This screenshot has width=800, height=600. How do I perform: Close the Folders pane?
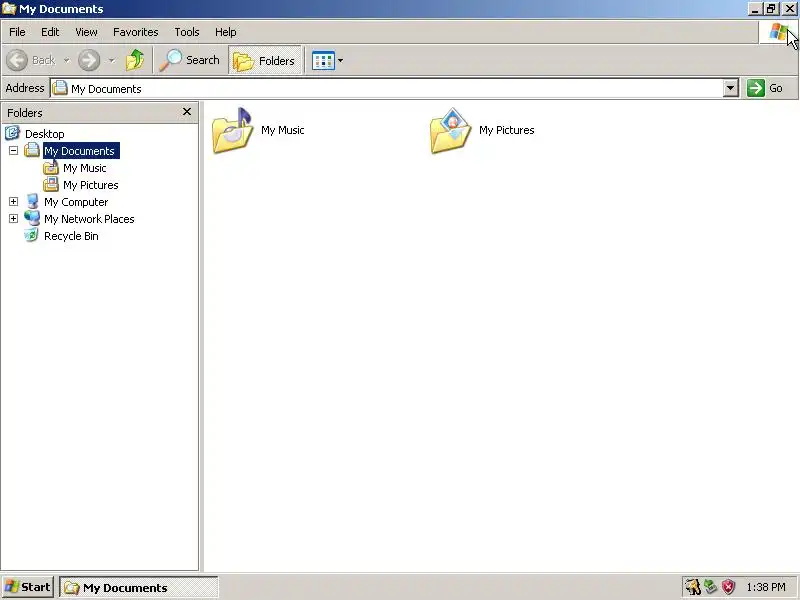[x=187, y=112]
